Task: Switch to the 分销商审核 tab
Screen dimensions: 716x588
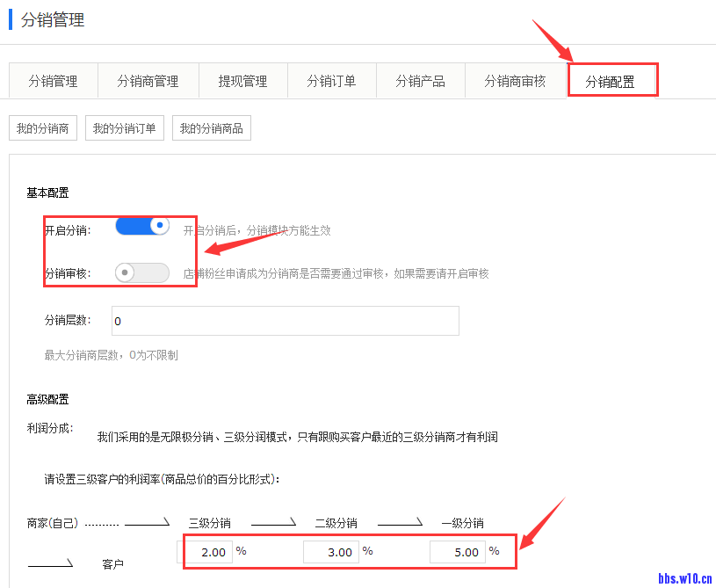Action: (515, 81)
